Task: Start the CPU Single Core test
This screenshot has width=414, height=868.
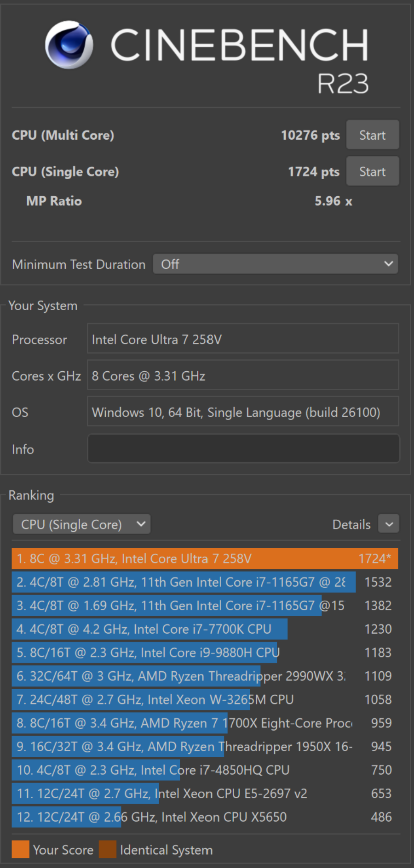Action: tap(372, 171)
